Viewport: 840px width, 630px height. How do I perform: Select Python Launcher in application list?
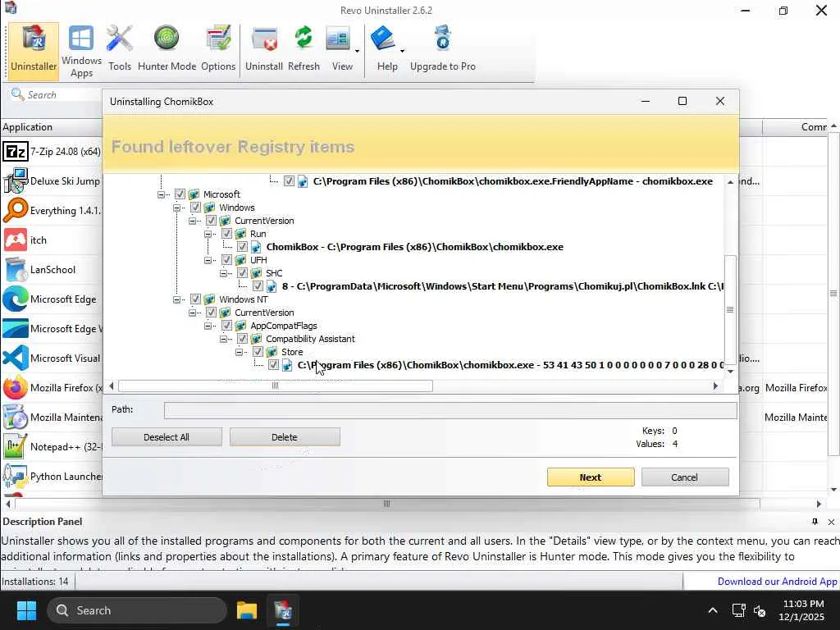[x=52, y=476]
